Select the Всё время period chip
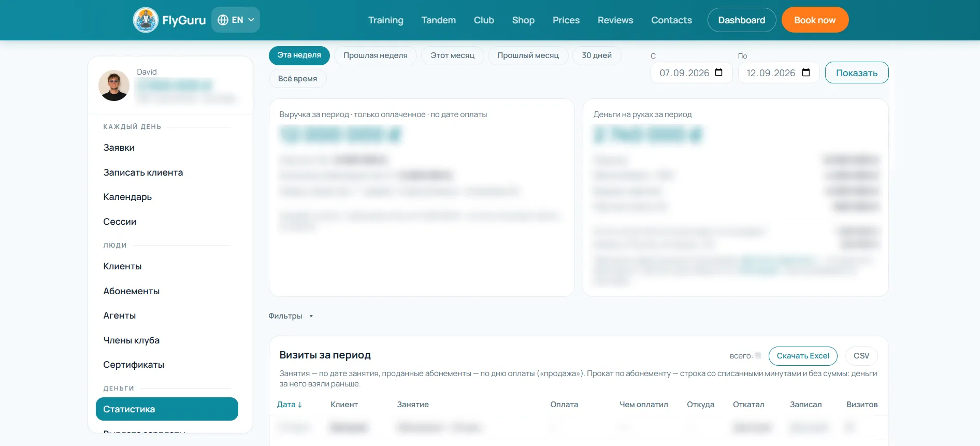The width and height of the screenshot is (980, 446). coord(298,79)
